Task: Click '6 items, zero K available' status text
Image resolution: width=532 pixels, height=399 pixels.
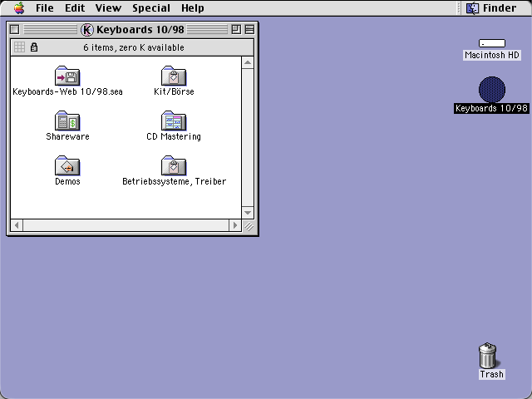Action: click(134, 47)
